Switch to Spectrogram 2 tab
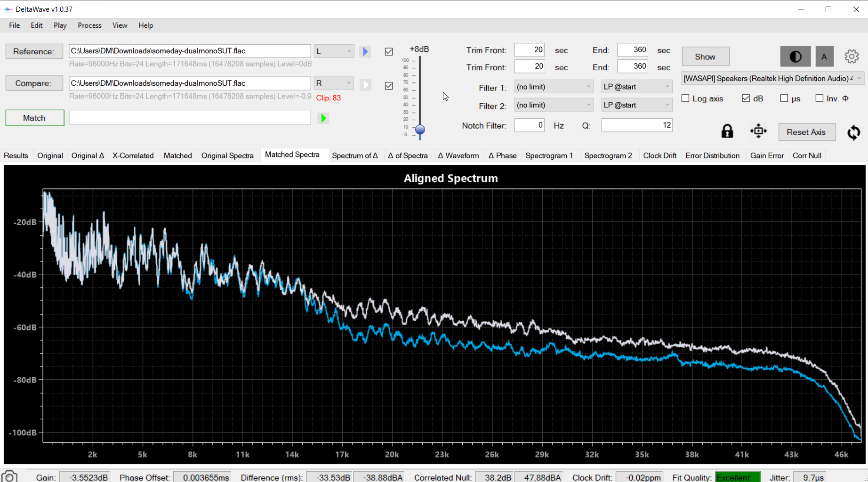The image size is (868, 482). point(608,155)
